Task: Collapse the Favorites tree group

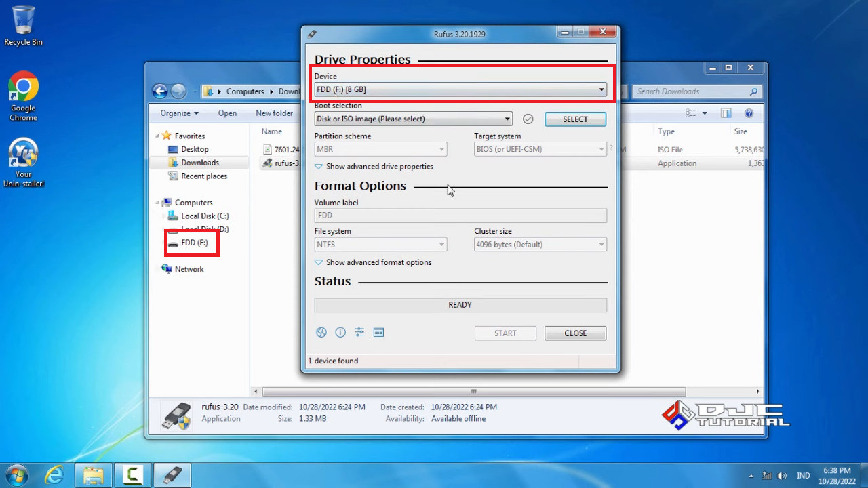Action: [159, 136]
